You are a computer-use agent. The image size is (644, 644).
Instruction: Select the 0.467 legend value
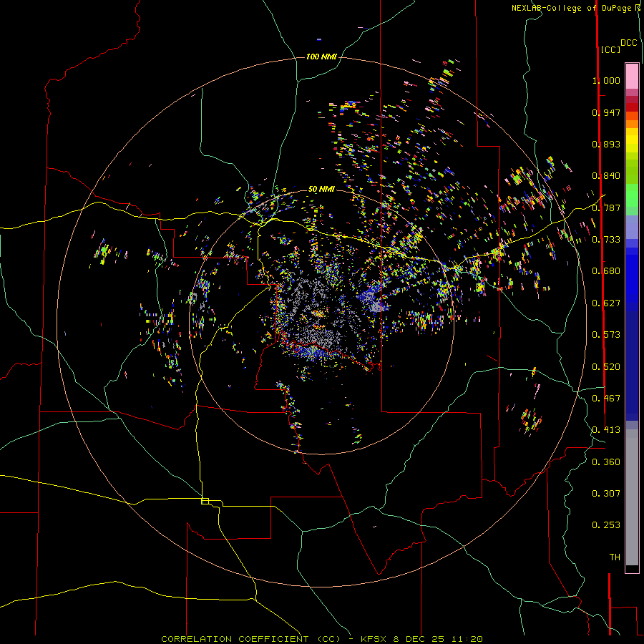click(606, 399)
